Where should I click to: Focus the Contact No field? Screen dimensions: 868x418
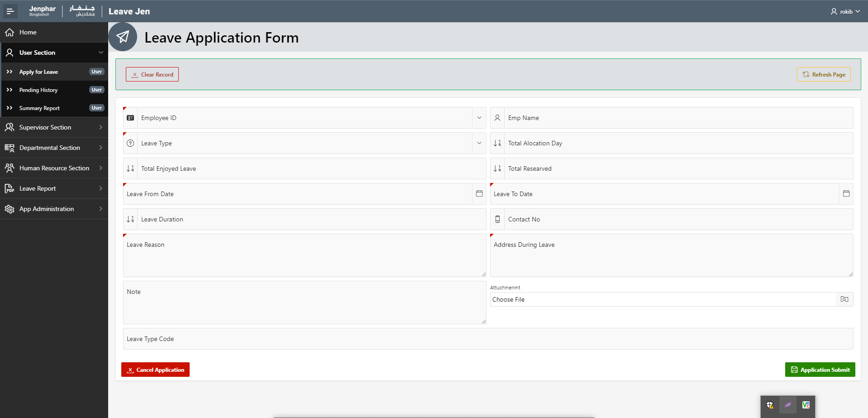click(x=678, y=219)
